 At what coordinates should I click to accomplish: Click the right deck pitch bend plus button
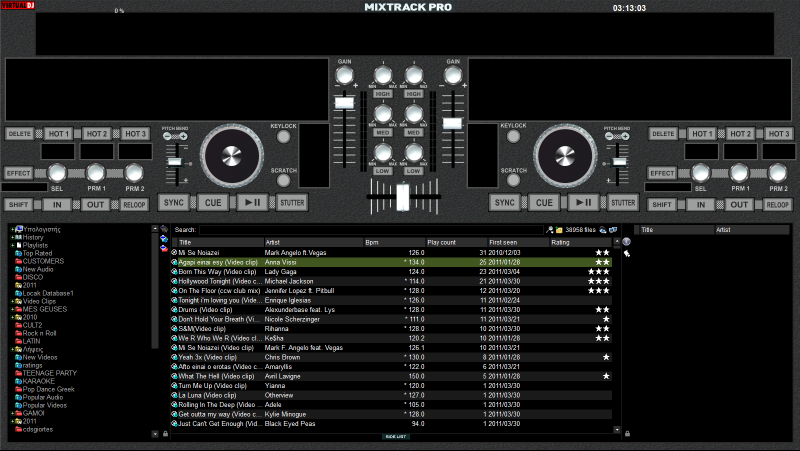[x=625, y=136]
